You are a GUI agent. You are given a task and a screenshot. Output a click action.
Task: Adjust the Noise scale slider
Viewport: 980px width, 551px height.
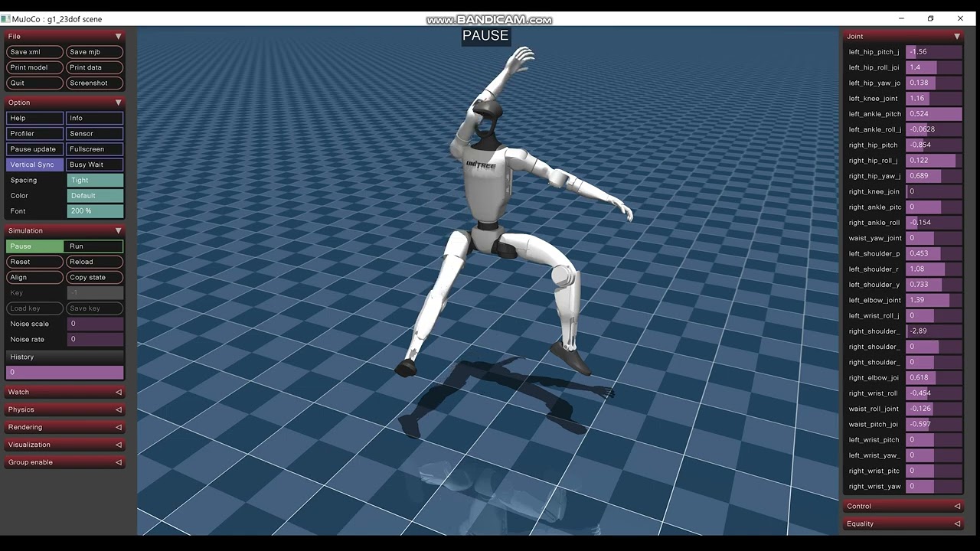95,324
